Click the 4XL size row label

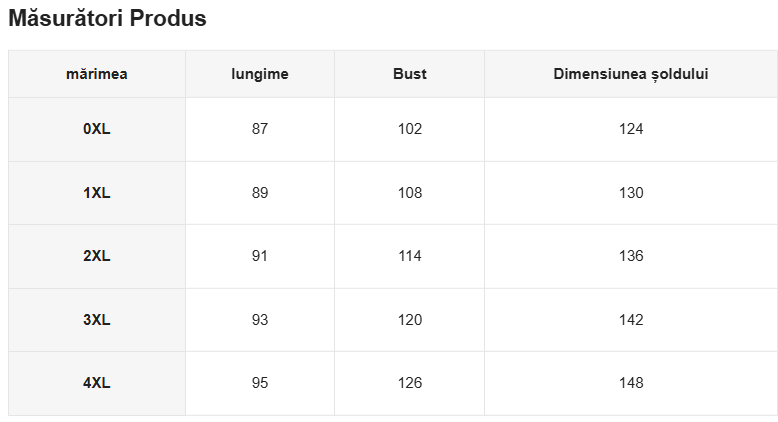[x=97, y=383]
